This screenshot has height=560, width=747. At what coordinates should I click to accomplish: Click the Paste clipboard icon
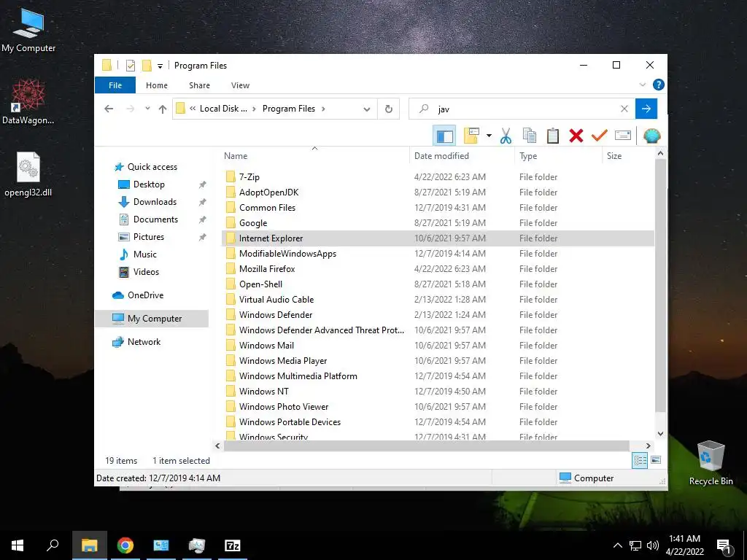pos(553,136)
